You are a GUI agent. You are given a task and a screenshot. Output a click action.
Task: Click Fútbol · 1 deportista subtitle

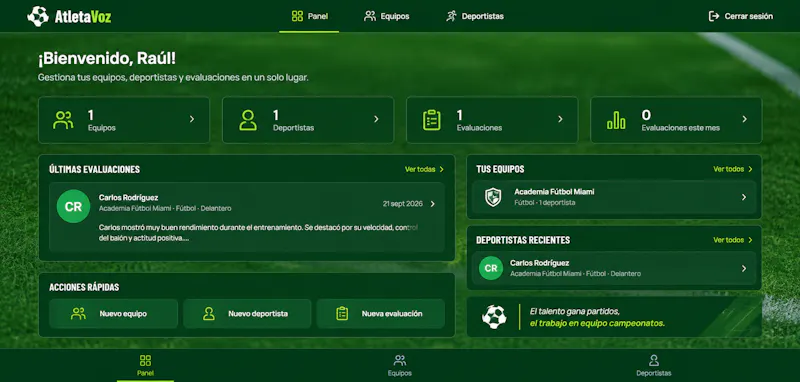[x=545, y=203]
